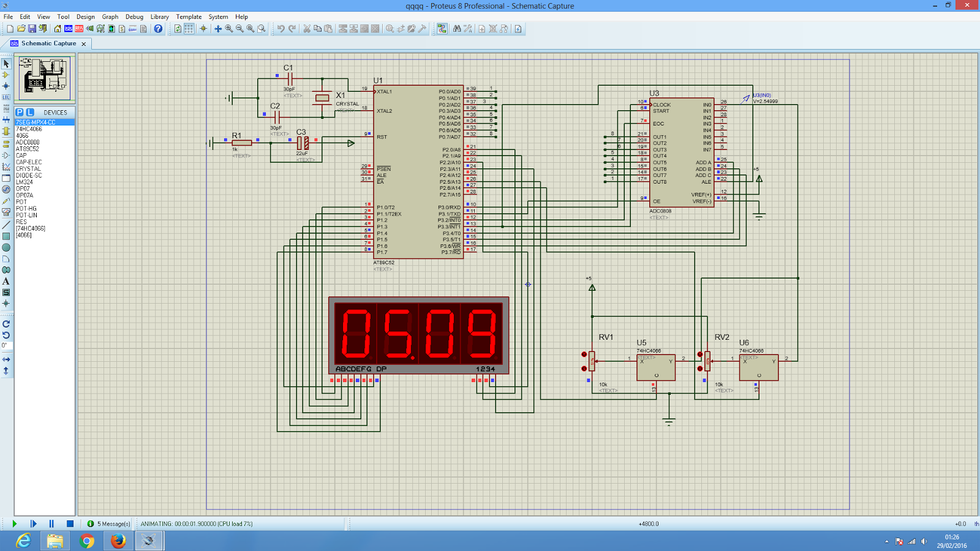The image size is (980, 551).
Task: Click the horizontal mirror flip icon
Action: (6, 359)
